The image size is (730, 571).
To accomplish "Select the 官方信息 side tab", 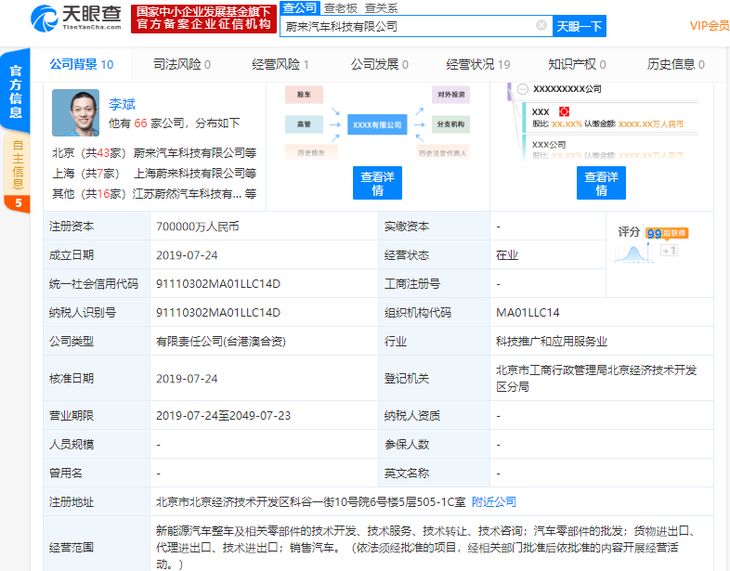I will [16, 91].
